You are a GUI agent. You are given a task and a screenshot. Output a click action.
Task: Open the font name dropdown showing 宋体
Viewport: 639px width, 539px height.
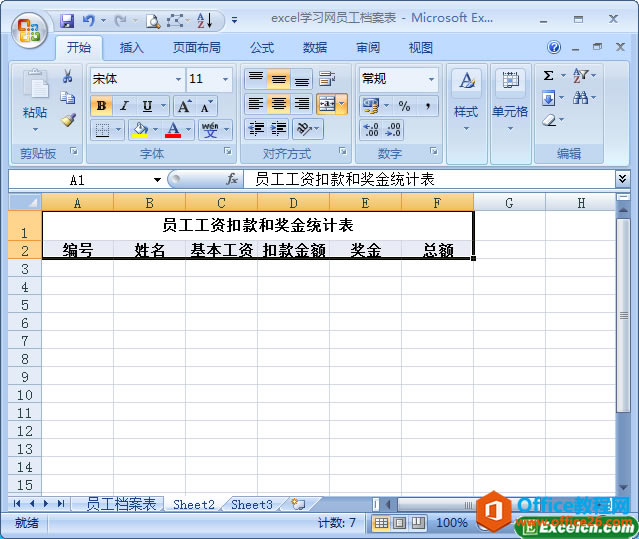(178, 79)
